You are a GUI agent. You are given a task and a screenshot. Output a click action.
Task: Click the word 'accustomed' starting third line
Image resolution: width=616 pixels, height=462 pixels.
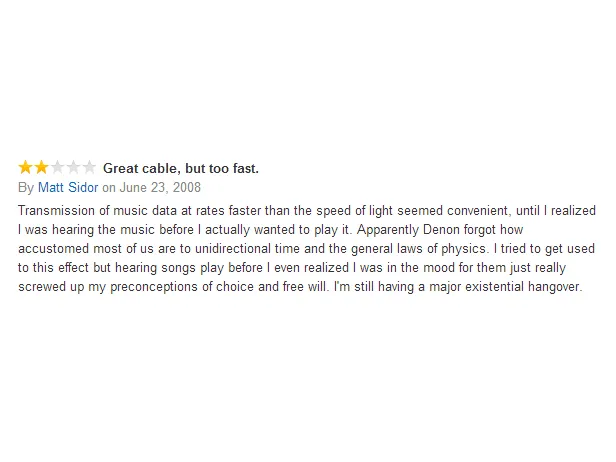(53, 249)
